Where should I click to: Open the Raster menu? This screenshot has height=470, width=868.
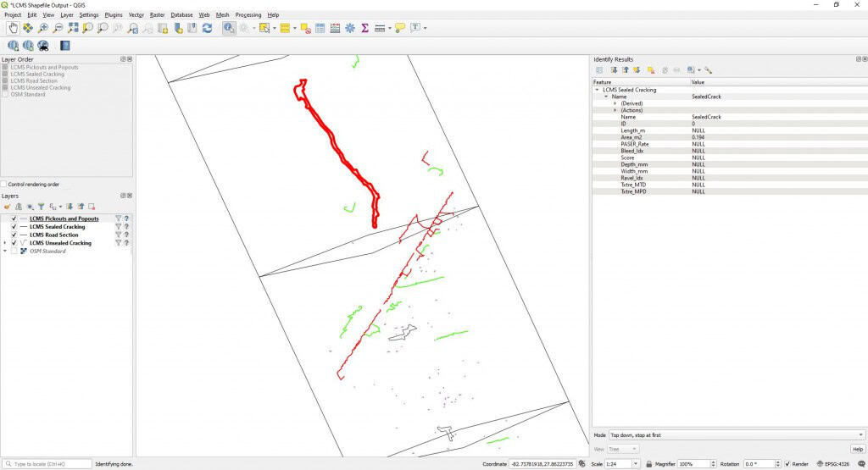click(157, 15)
